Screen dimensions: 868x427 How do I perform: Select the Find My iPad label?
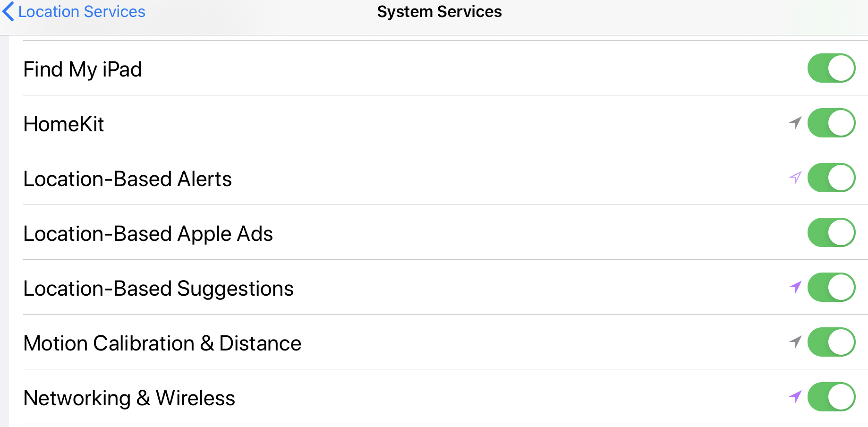[x=83, y=69]
